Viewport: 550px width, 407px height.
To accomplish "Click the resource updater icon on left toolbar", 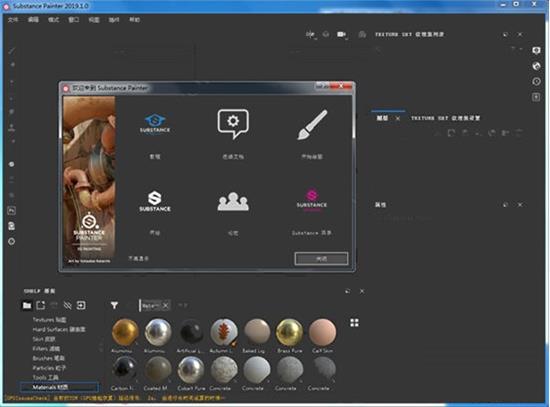I will click(x=12, y=226).
